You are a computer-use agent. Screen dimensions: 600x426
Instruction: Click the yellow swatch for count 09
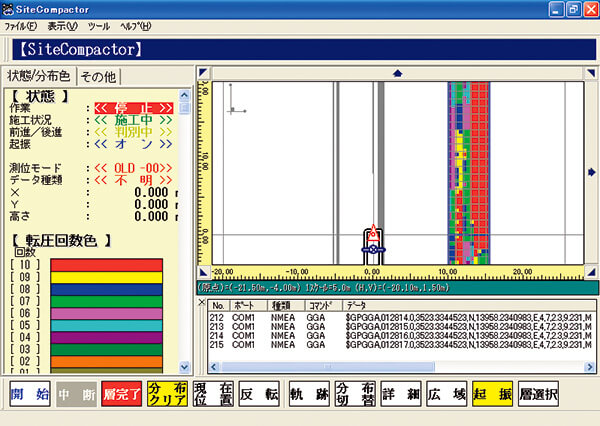coord(107,277)
